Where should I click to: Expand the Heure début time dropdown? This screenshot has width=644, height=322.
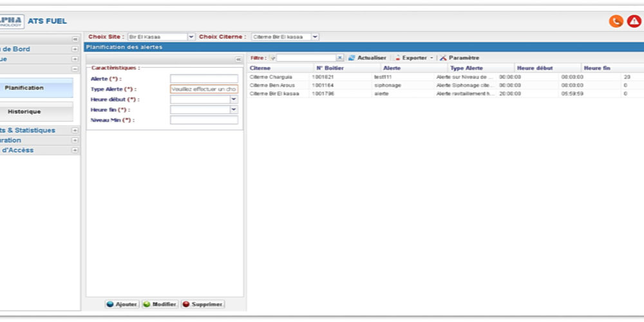click(234, 100)
